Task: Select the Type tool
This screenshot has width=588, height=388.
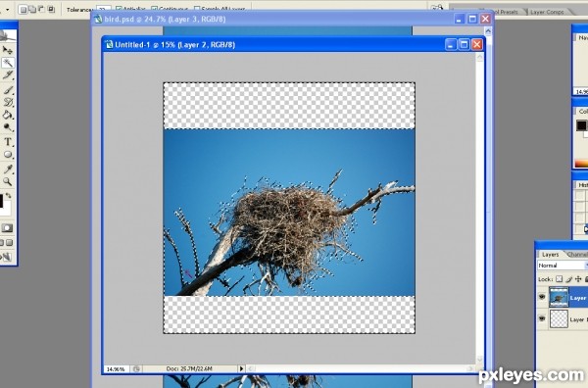Action: [x=8, y=142]
